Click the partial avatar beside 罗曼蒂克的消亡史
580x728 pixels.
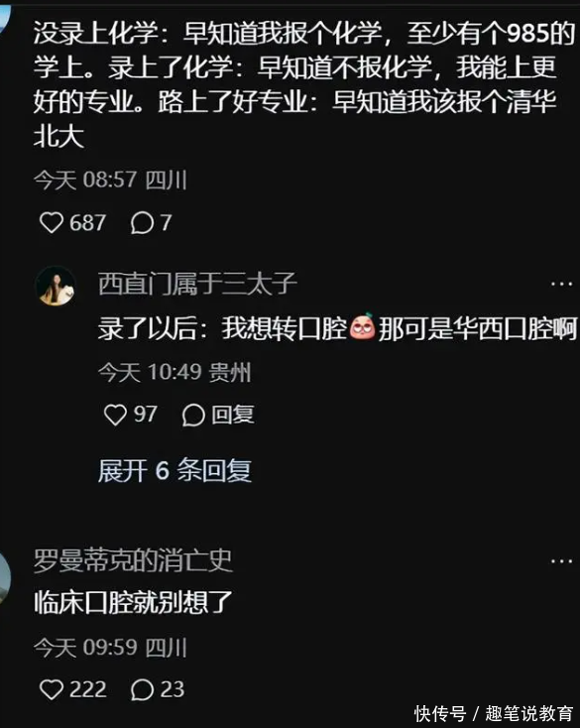[5, 578]
